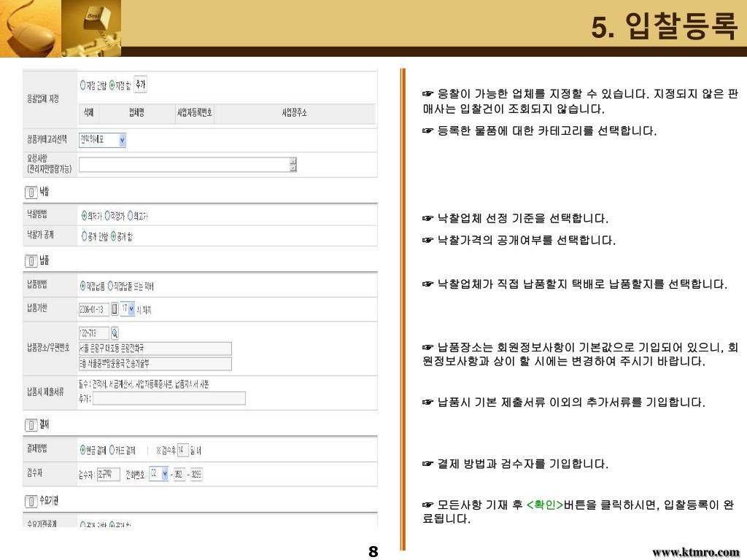Click the 사업자등록번호 column header
The width and height of the screenshot is (747, 560).
click(194, 113)
